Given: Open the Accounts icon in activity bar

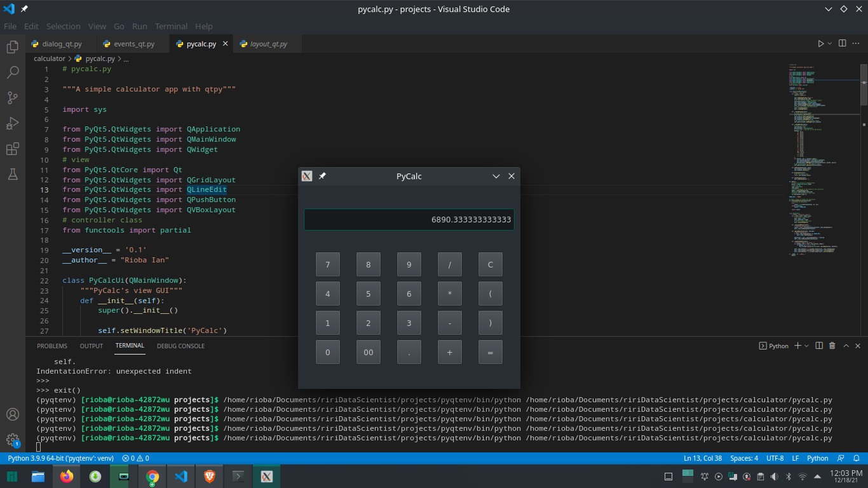Looking at the screenshot, I should [x=12, y=414].
